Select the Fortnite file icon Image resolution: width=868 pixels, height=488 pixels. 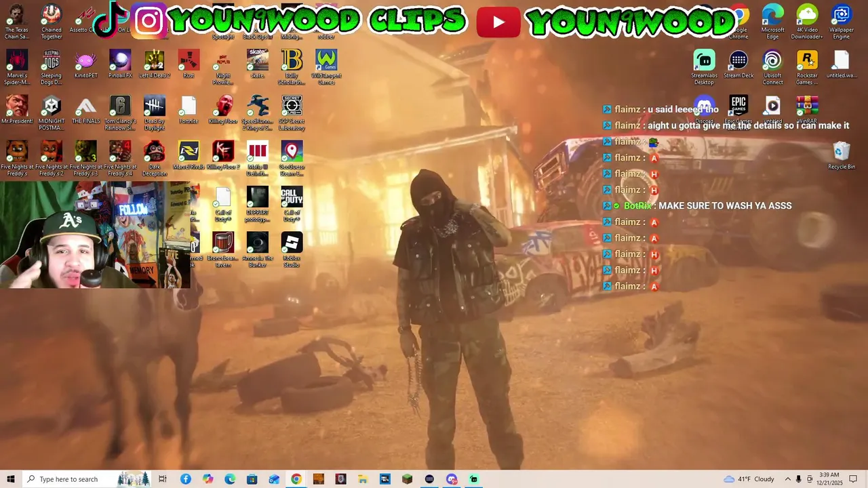click(x=189, y=110)
